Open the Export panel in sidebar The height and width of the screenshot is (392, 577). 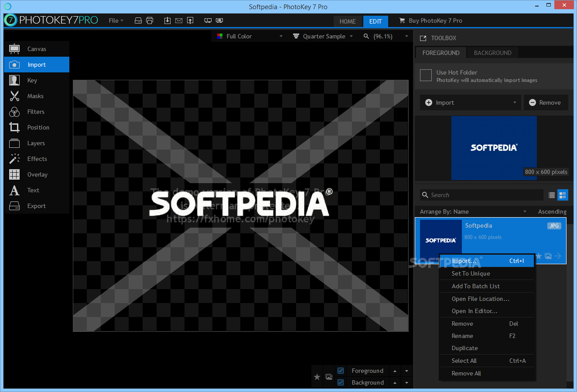[37, 206]
